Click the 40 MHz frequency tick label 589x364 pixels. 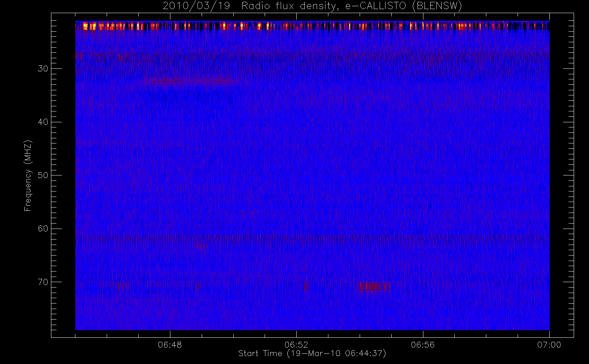click(43, 122)
